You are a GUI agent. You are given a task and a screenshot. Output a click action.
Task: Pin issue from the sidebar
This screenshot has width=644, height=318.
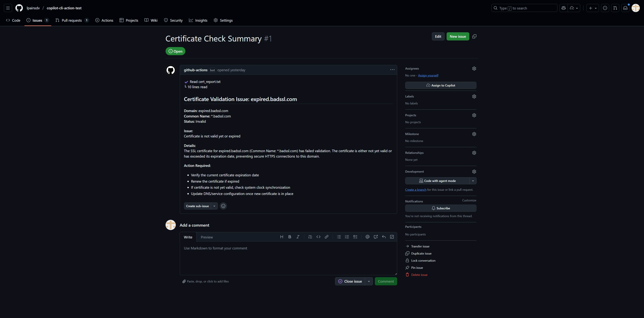click(x=417, y=268)
